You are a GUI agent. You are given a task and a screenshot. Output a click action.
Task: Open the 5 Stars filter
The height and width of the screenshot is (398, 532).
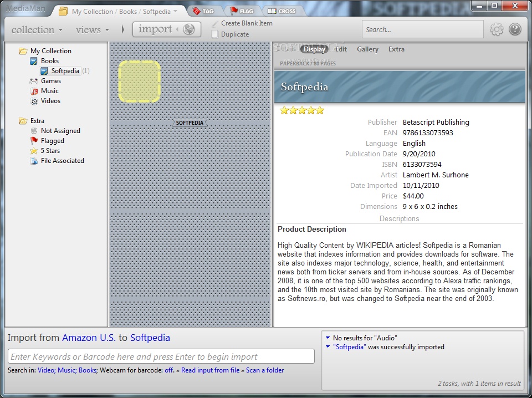pos(50,151)
